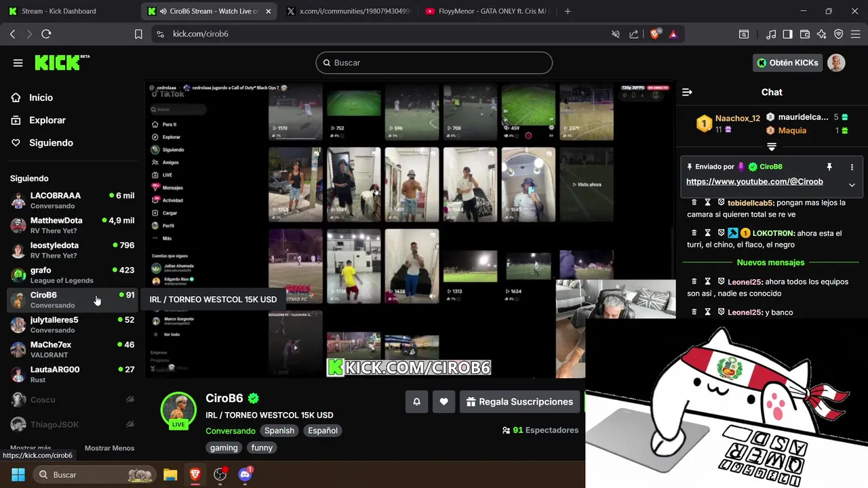Select julytalleres5 in the following list

pyautogui.click(x=72, y=325)
